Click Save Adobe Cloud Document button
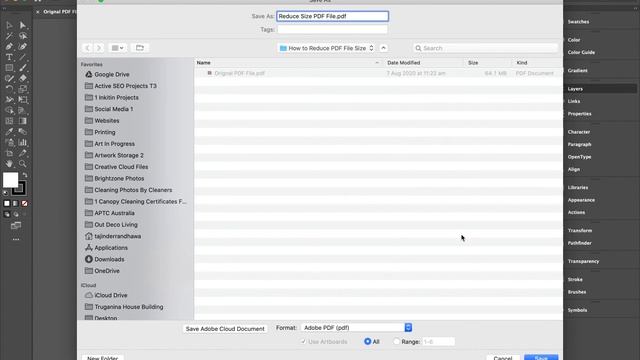Screen dimensions: 640x360 (x=225, y=329)
